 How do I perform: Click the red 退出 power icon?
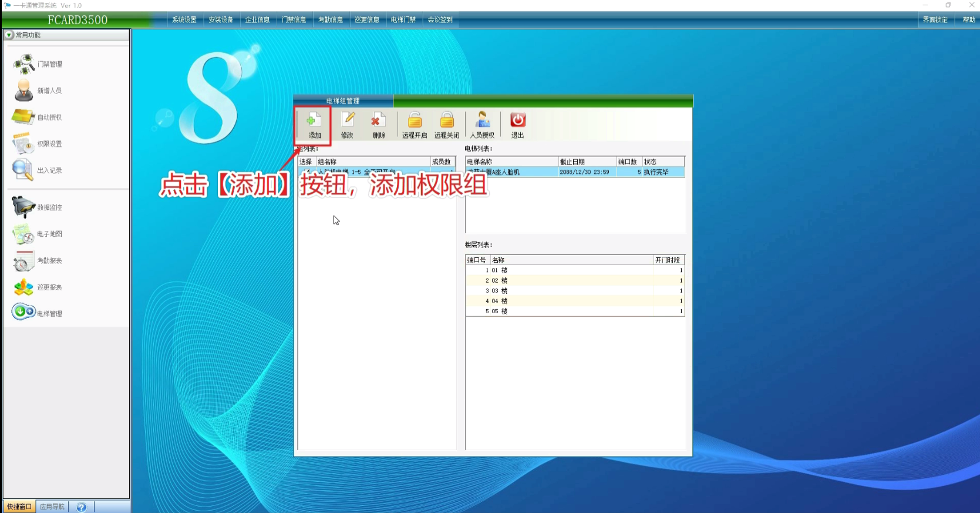point(517,120)
